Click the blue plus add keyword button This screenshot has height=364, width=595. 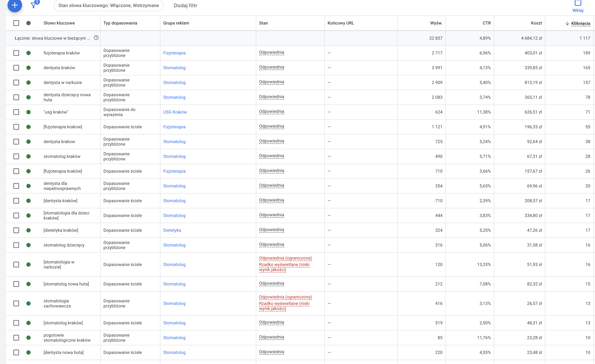(14, 5)
